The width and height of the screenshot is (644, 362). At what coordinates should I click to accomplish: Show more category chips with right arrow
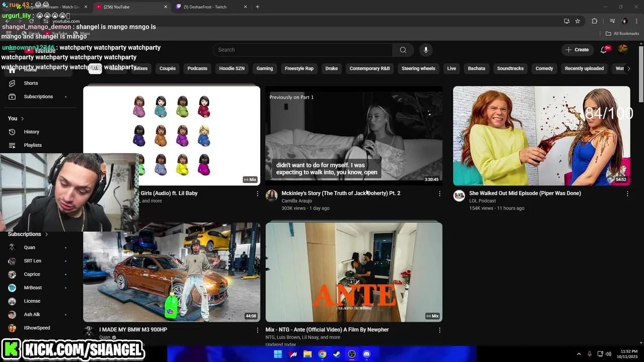pos(628,68)
